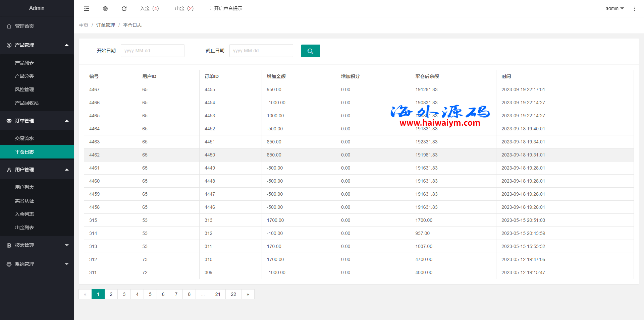
Task: Enable the 开启声音提示 checkbox
Action: click(x=212, y=8)
